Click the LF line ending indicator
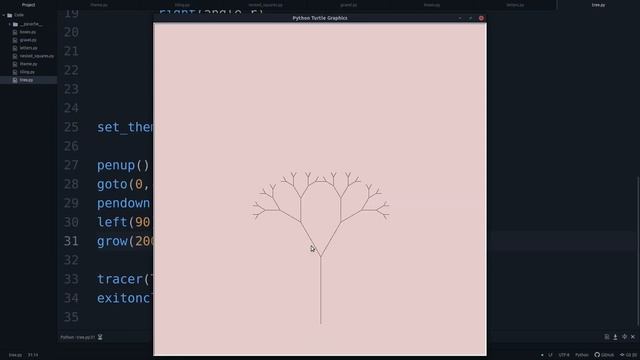Viewport: 640px width, 360px height. coord(550,355)
